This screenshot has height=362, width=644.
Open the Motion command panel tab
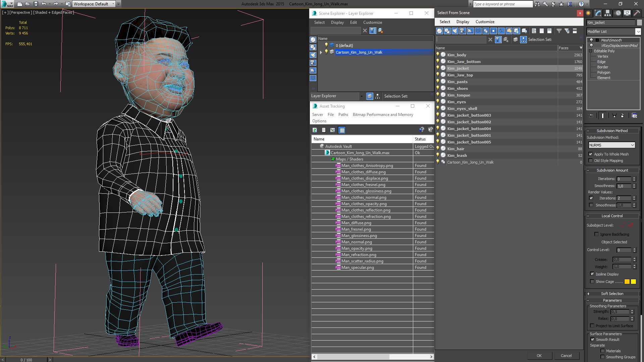point(618,13)
